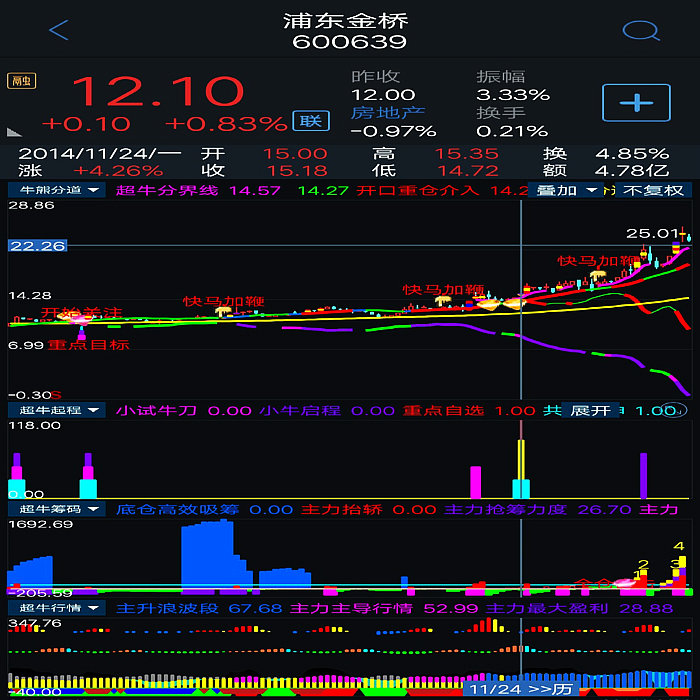Tap the 融 margin trading badge
The image size is (700, 700).
coord(18,82)
